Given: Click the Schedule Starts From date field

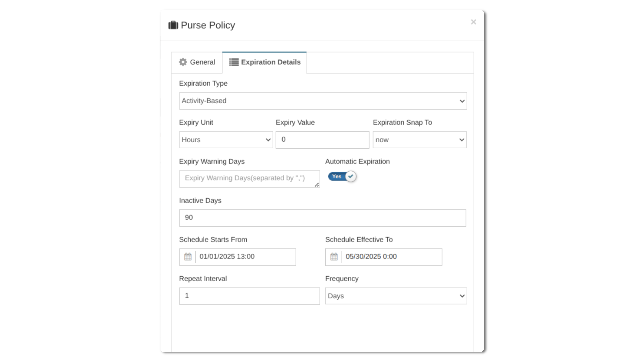Looking at the screenshot, I should tap(245, 257).
